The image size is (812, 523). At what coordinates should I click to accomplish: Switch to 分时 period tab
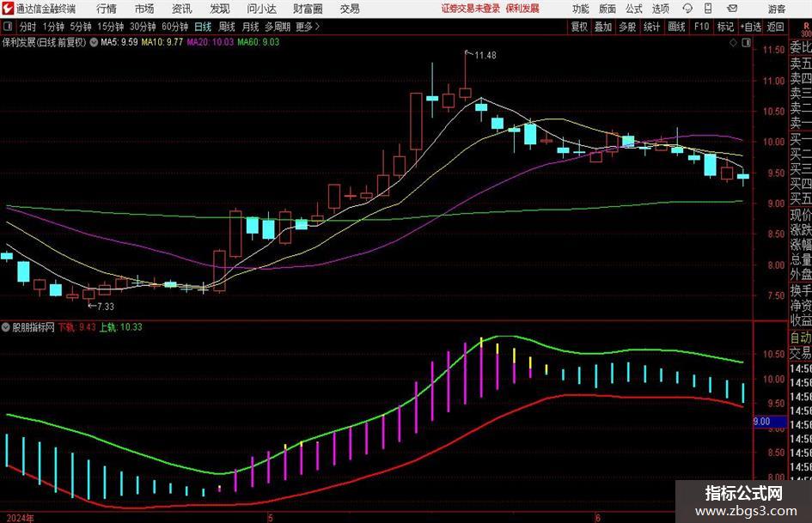(28, 27)
